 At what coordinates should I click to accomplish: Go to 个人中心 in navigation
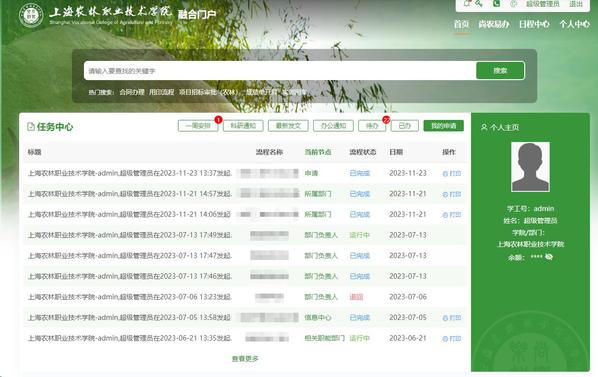[574, 24]
